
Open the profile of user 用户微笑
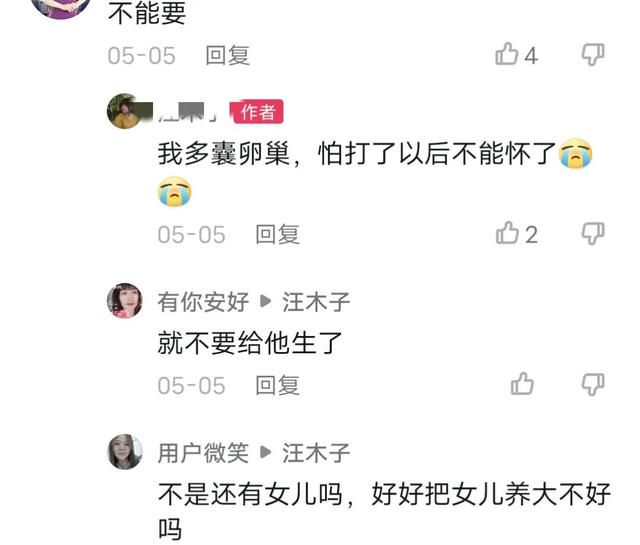pyautogui.click(x=203, y=452)
